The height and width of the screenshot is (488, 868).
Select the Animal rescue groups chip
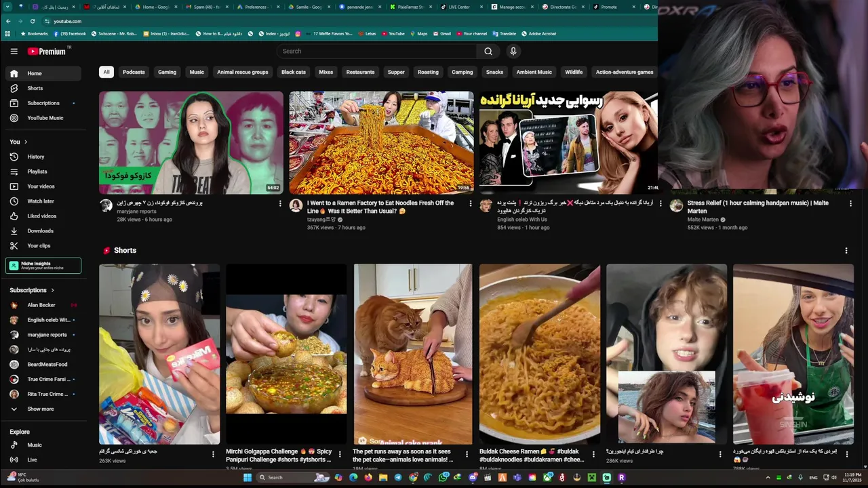click(x=242, y=72)
